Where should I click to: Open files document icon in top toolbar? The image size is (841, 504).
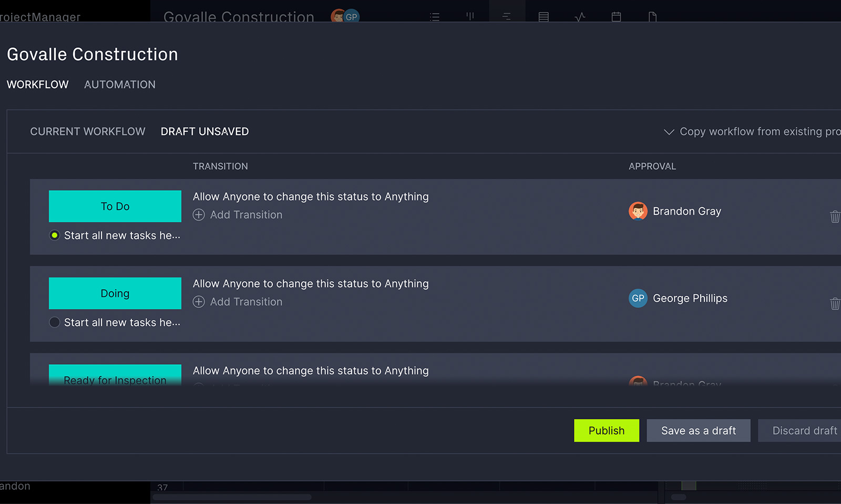click(652, 17)
